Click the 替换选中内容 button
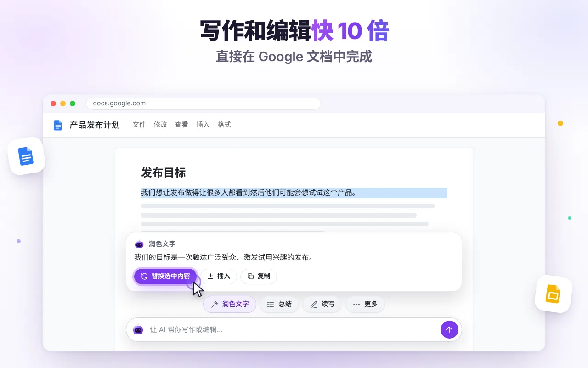The height and width of the screenshot is (368, 588). coord(165,276)
